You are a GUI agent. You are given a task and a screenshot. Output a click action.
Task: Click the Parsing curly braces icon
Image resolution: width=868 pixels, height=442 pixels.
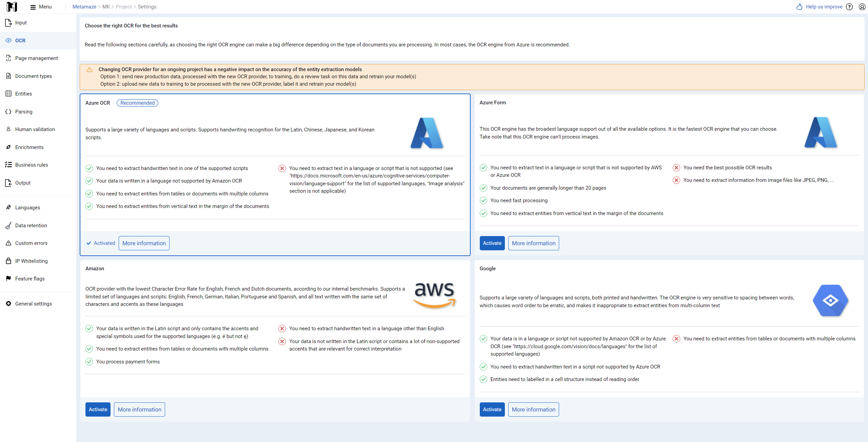(8, 111)
